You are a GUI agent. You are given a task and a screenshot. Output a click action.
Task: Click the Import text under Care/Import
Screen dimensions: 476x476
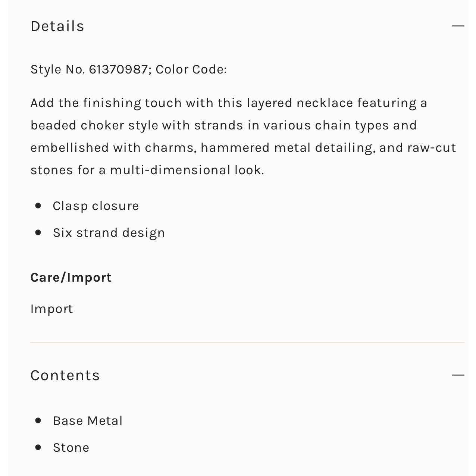pyautogui.click(x=52, y=309)
